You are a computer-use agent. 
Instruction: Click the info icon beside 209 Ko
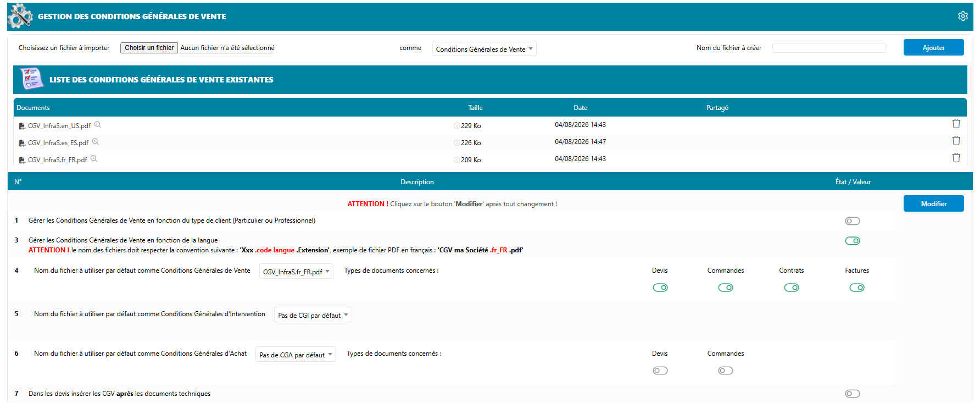point(457,160)
